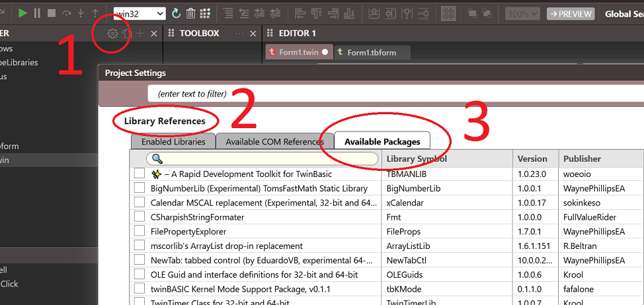The width and height of the screenshot is (644, 305).
Task: Click the plus icon in explorer panel header
Action: click(140, 34)
